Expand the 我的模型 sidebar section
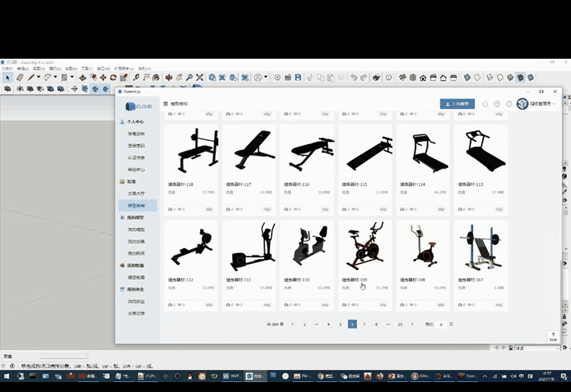The width and height of the screenshot is (571, 392). click(135, 217)
